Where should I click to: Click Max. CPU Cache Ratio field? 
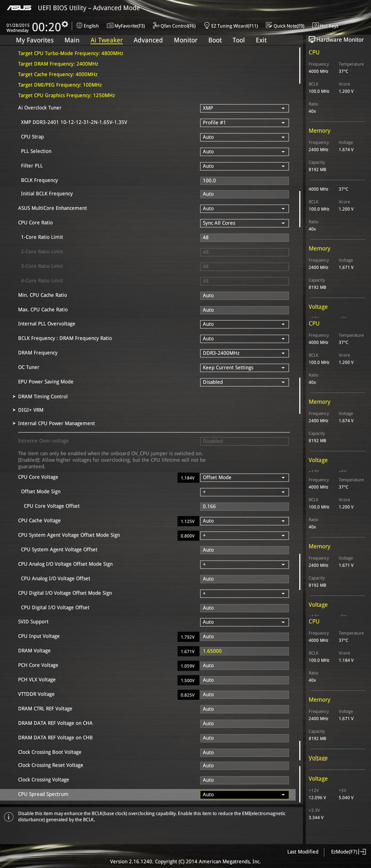pyautogui.click(x=245, y=310)
